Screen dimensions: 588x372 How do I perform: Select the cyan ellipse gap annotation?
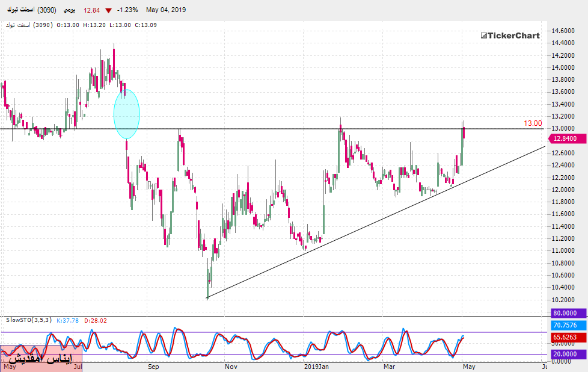127,114
